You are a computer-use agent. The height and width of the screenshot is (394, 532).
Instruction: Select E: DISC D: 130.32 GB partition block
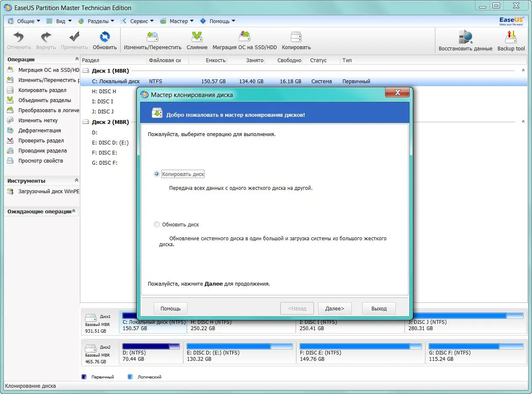point(240,352)
